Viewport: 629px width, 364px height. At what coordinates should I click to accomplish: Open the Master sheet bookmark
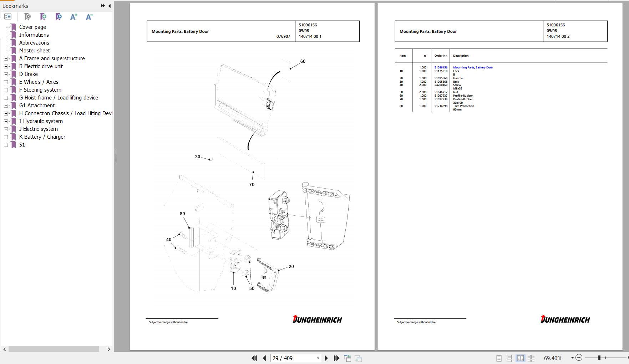(x=35, y=51)
